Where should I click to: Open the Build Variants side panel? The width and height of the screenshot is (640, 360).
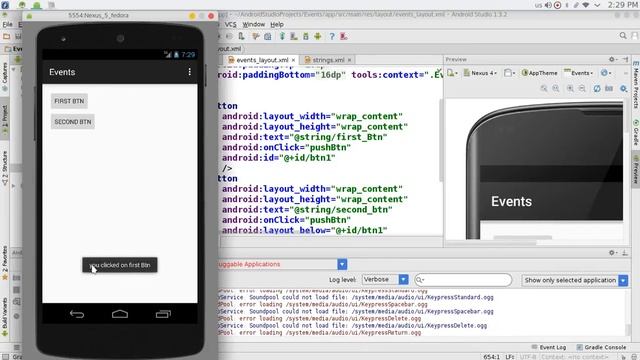click(x=5, y=316)
